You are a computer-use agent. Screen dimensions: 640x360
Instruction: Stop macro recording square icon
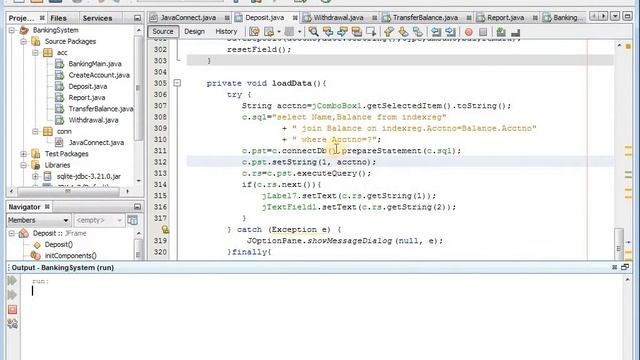(x=483, y=32)
